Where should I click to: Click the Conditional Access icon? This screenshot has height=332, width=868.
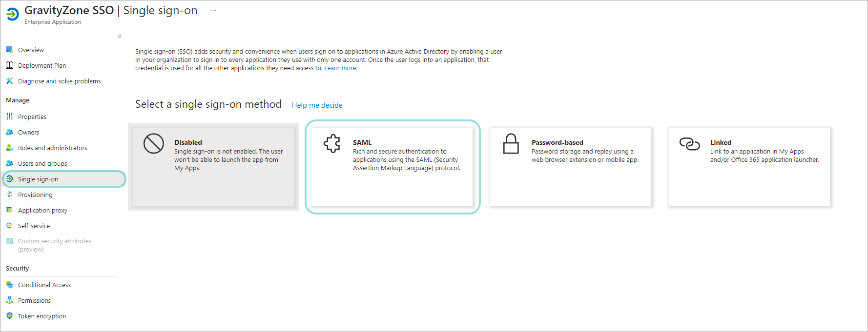coord(9,285)
